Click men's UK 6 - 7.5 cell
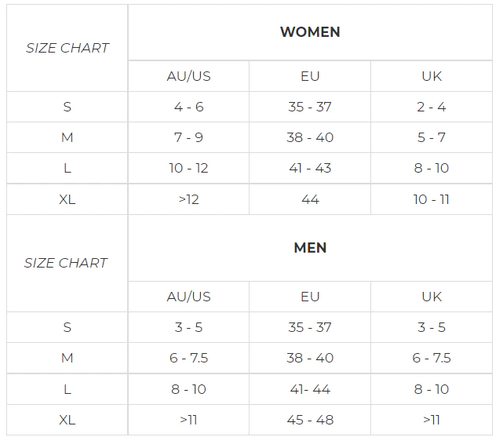 (x=432, y=358)
